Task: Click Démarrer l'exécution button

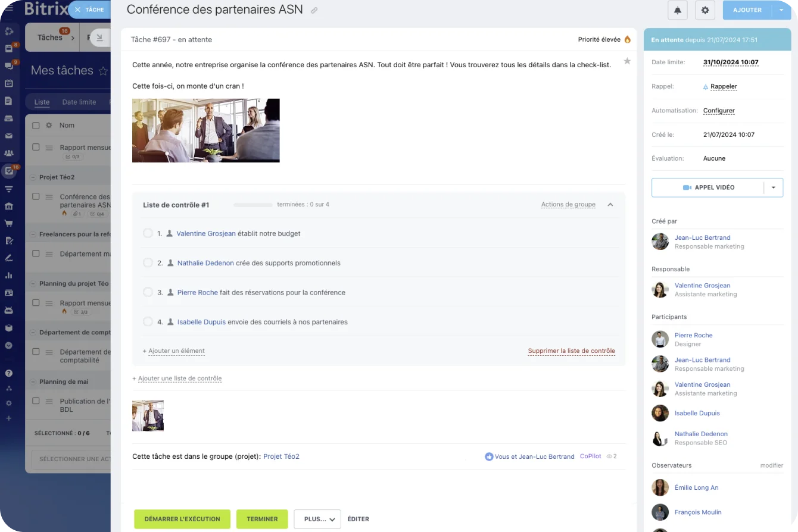Action: click(182, 519)
